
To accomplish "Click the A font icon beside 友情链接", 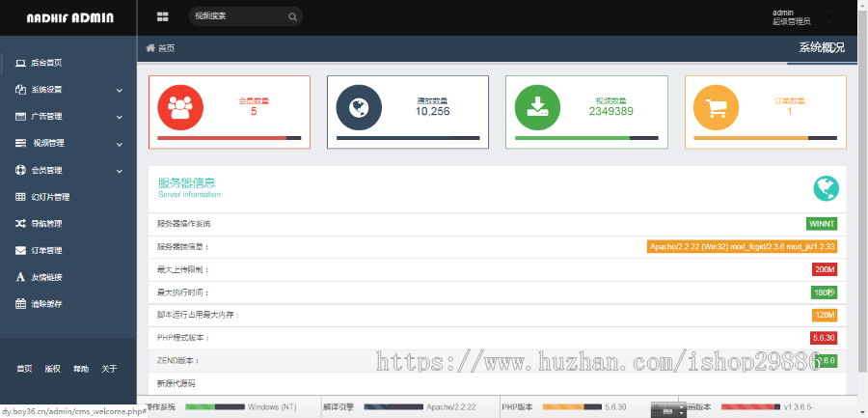I will 20,277.
